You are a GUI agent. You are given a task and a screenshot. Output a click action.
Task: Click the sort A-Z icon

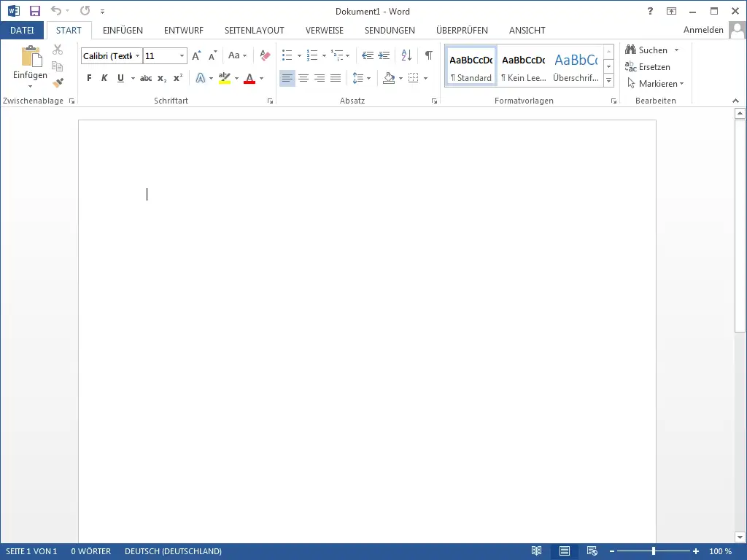pos(407,56)
